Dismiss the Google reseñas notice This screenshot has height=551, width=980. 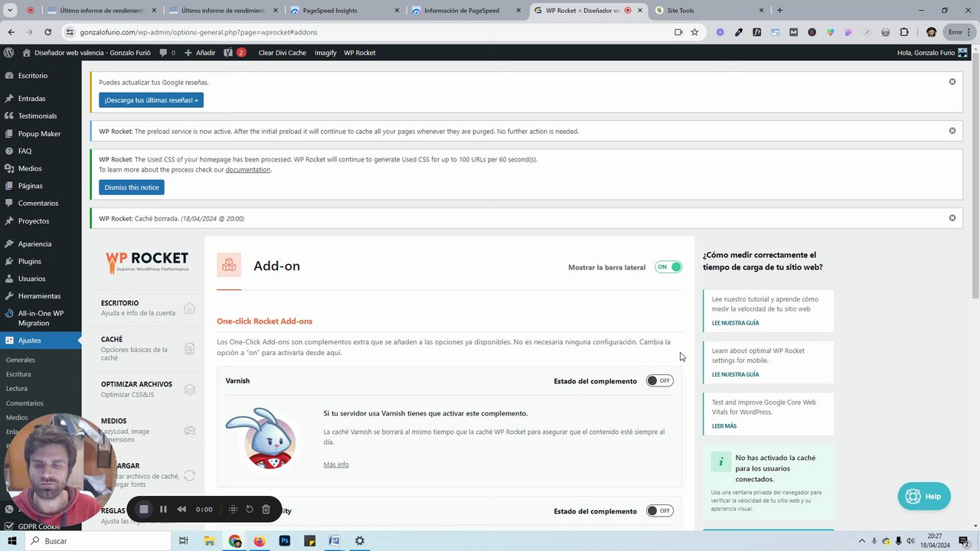pyautogui.click(x=952, y=82)
